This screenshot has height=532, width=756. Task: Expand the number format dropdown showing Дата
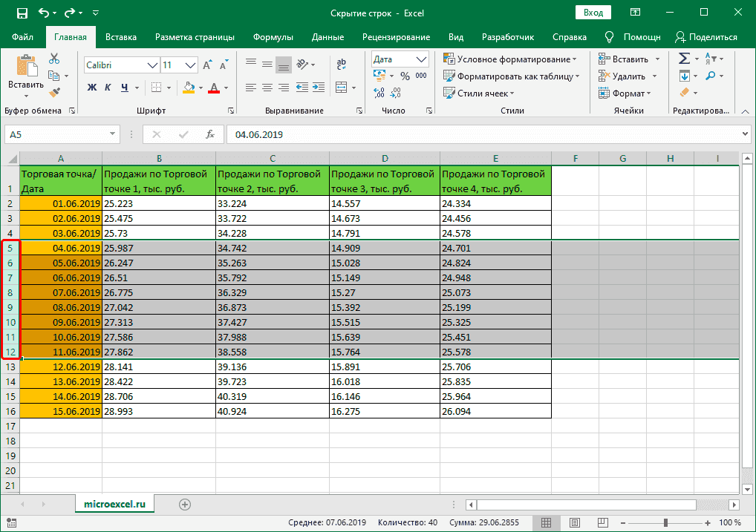point(422,59)
